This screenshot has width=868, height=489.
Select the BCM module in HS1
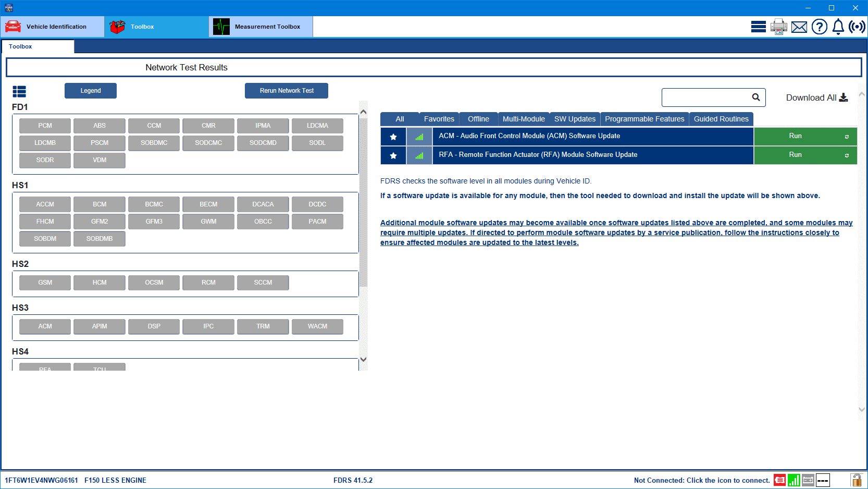click(x=100, y=204)
